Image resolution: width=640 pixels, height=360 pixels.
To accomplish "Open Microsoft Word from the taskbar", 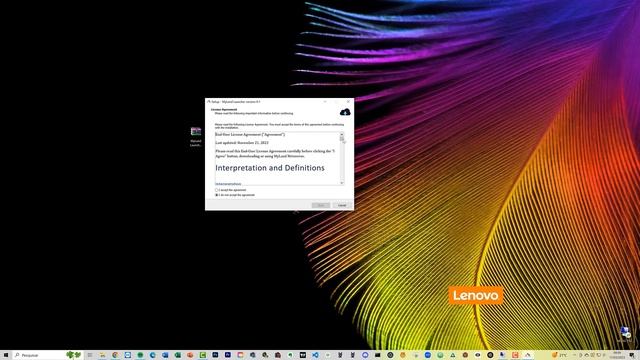I will pos(165,355).
